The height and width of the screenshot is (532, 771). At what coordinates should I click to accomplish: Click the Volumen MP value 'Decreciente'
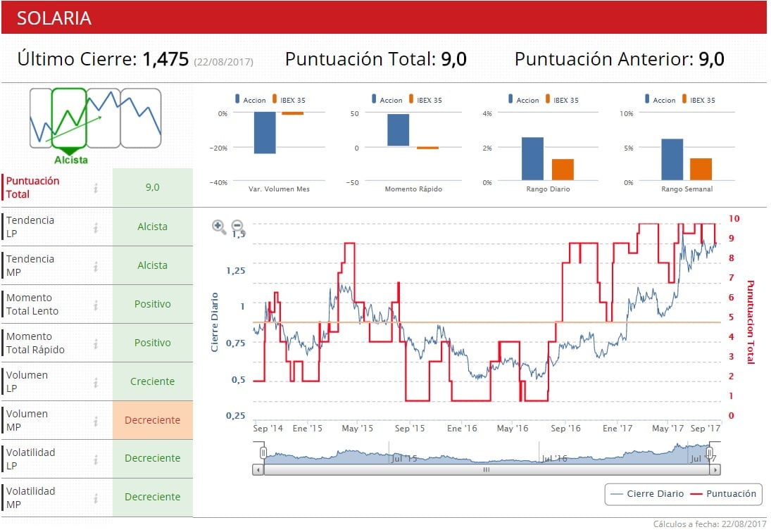[x=152, y=421]
